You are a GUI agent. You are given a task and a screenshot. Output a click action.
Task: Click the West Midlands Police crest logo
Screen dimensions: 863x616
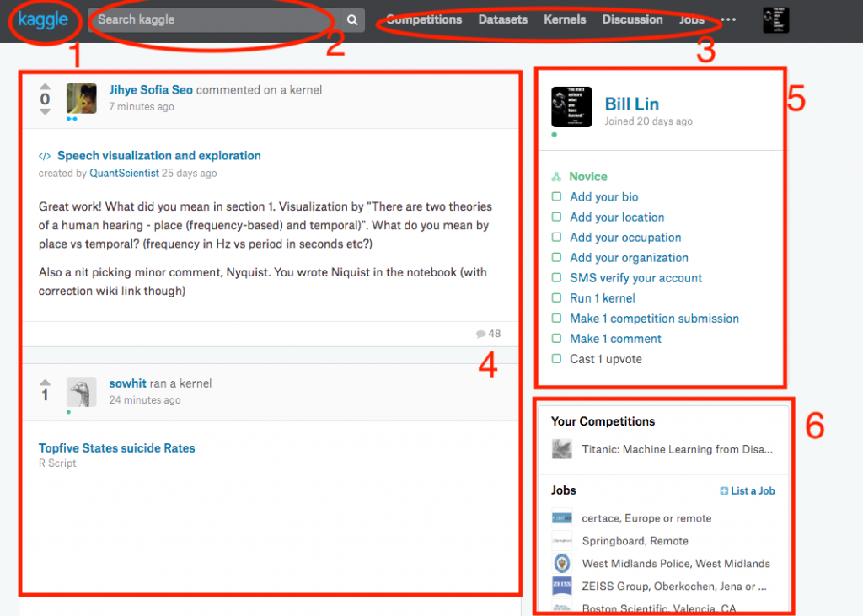coord(562,563)
